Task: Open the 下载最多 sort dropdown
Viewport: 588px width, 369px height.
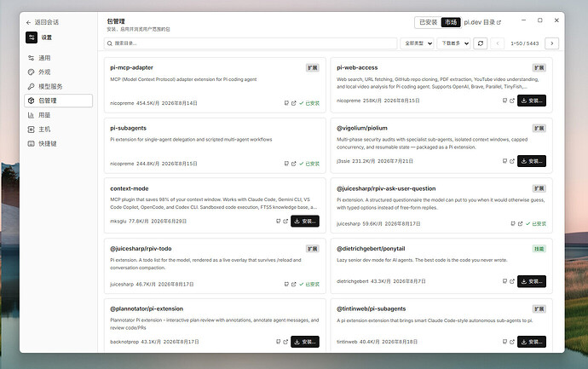Action: point(453,43)
